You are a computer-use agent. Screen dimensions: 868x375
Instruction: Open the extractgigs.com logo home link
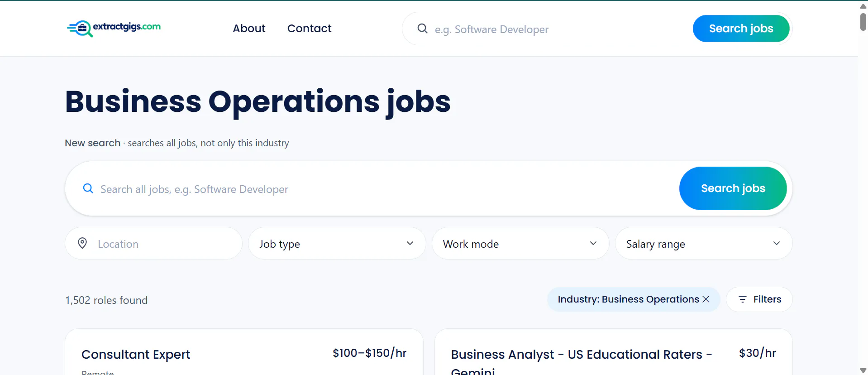(x=114, y=28)
